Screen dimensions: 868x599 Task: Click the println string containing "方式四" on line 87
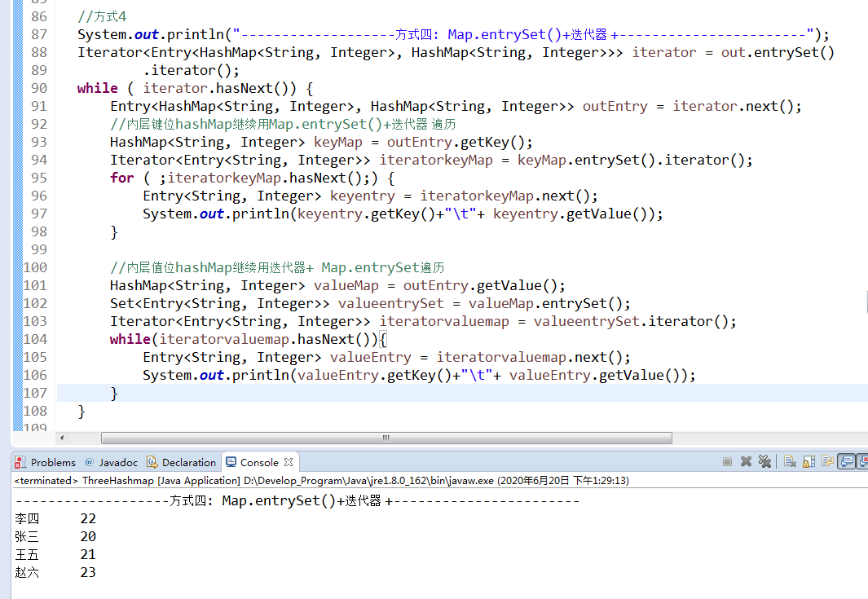point(524,34)
